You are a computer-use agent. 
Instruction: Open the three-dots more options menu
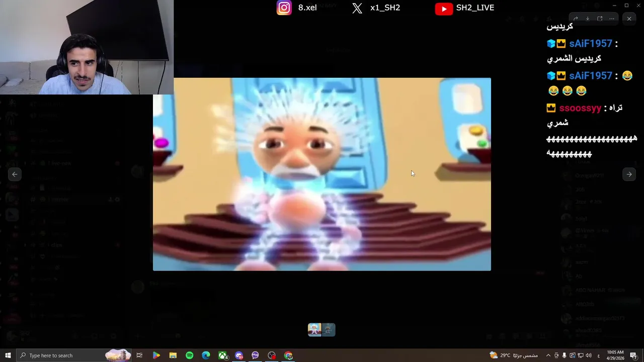point(612,19)
